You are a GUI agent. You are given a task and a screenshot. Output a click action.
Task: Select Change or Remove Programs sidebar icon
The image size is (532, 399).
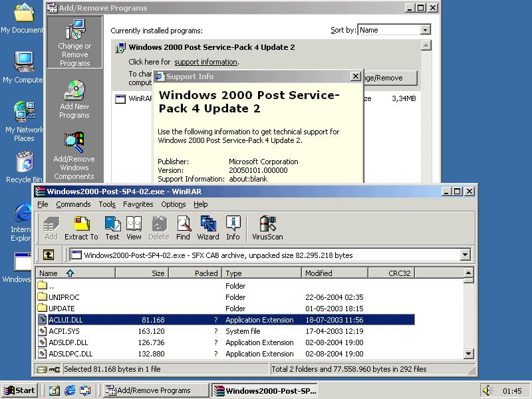tap(74, 43)
